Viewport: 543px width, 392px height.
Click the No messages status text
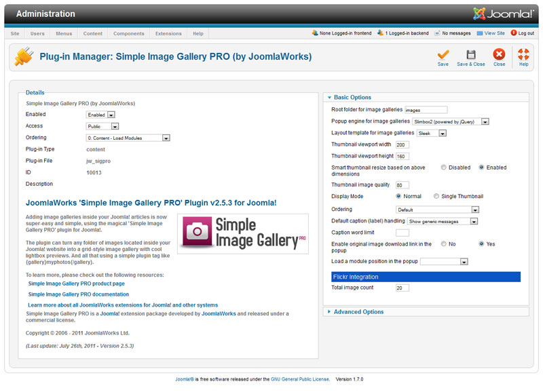tap(456, 33)
